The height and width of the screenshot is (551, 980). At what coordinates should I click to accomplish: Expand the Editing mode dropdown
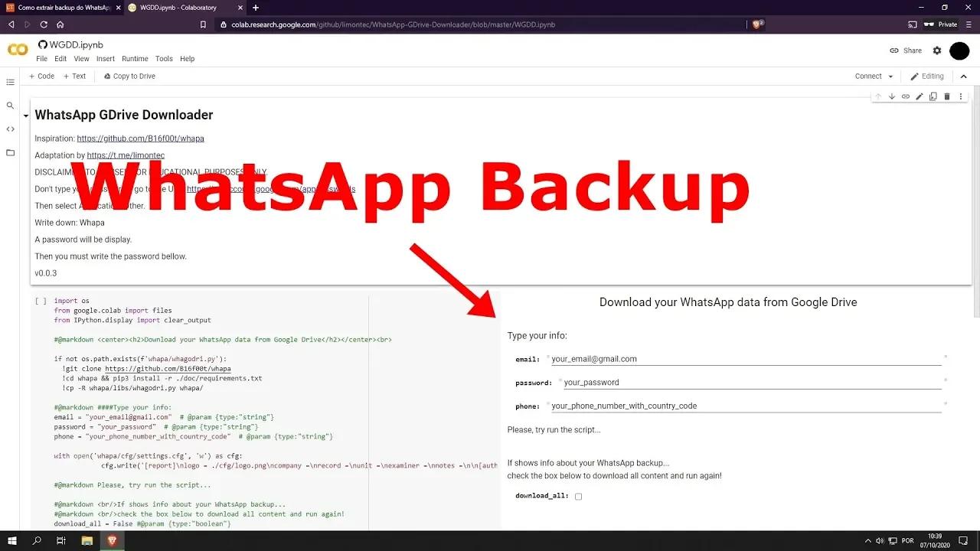(927, 76)
